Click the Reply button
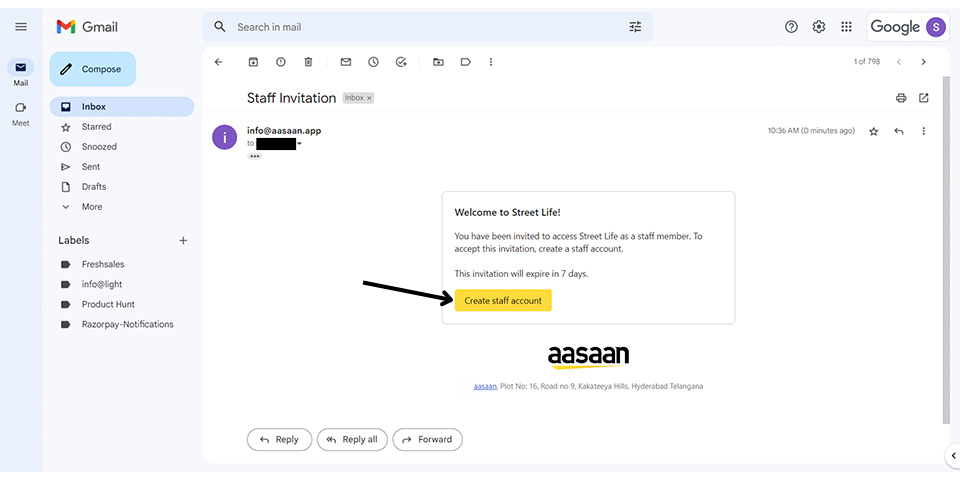Screen dimensions: 960x480 279,440
